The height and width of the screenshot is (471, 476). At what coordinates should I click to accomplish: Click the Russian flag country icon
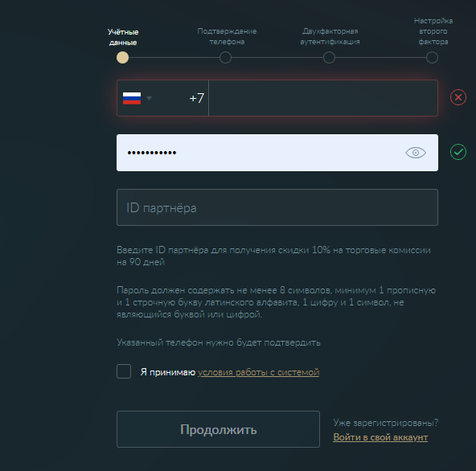[132, 98]
